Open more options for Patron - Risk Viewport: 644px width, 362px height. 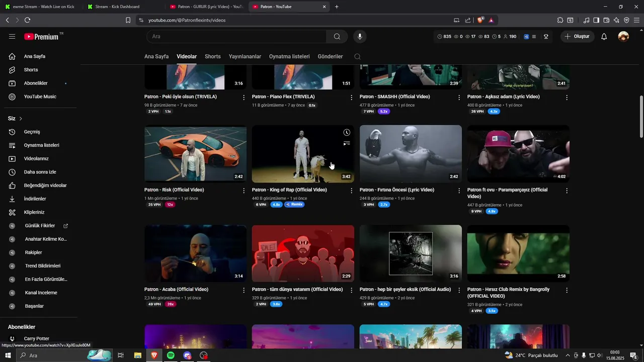244,191
